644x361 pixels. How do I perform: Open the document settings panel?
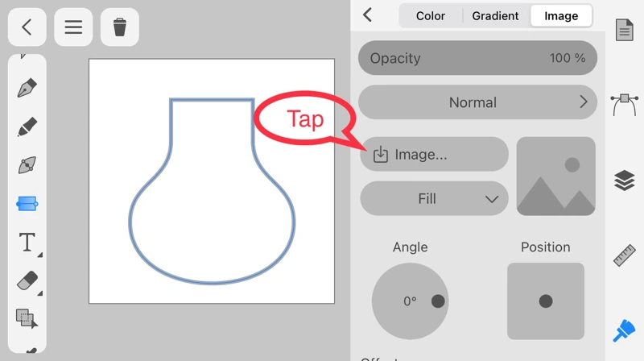click(x=625, y=31)
